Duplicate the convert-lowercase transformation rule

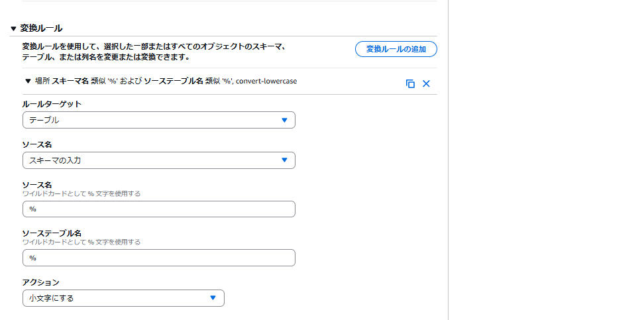click(410, 83)
